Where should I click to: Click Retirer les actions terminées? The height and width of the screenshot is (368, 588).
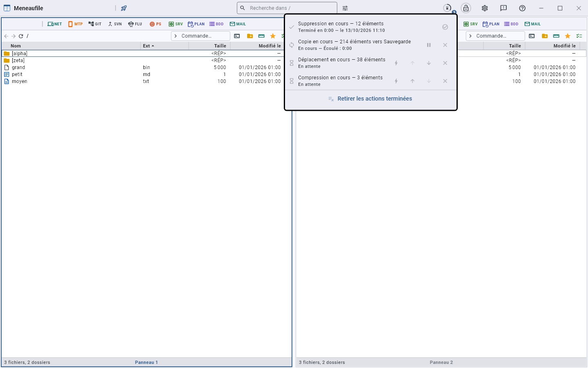pyautogui.click(x=370, y=99)
